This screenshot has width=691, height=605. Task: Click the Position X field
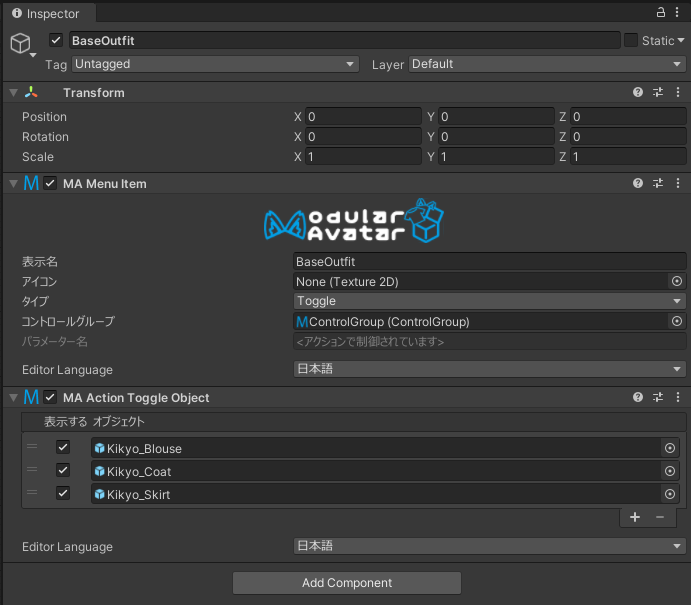point(363,116)
